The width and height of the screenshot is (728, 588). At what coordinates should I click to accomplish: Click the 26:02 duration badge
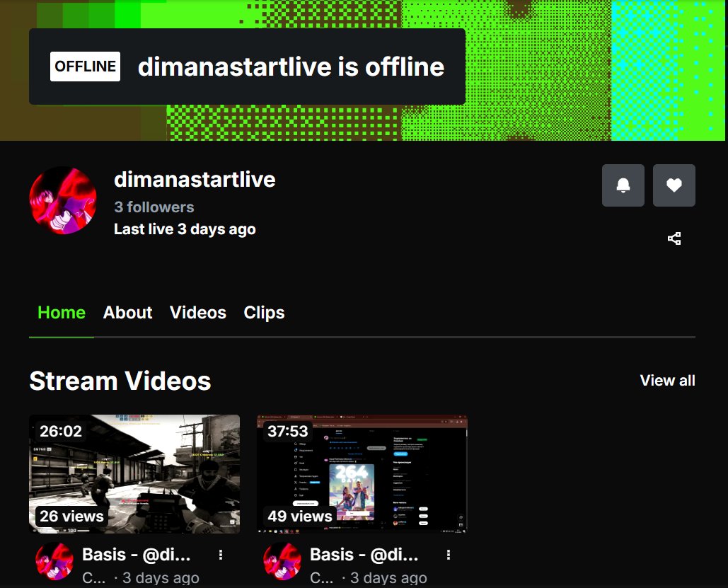click(61, 431)
